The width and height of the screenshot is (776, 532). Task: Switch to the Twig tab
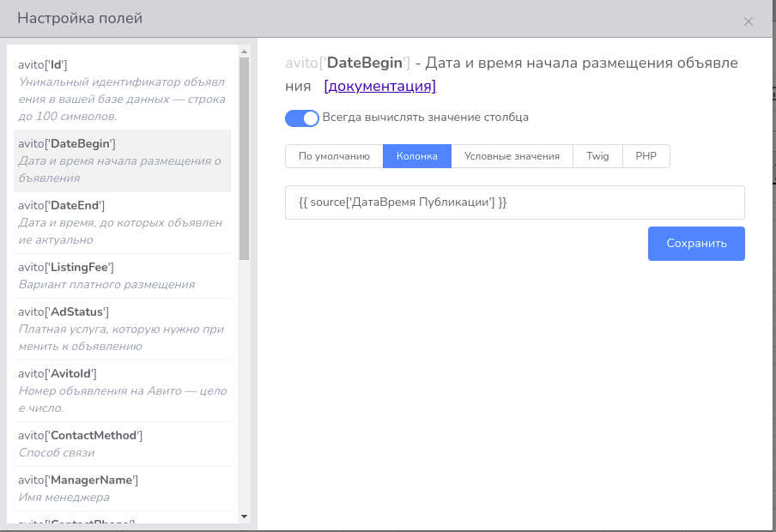pos(597,156)
